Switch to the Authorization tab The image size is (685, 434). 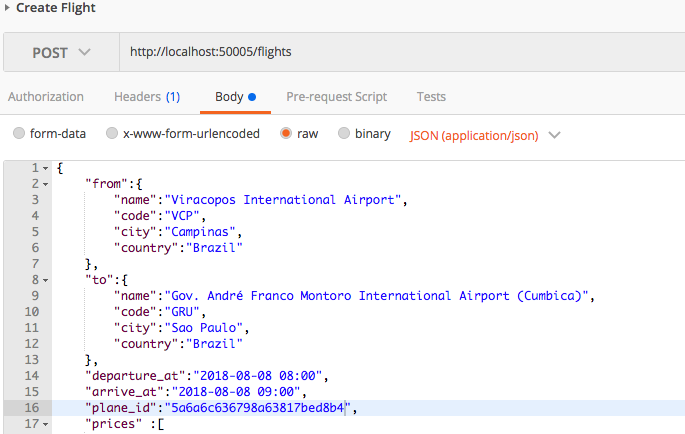tap(46, 97)
